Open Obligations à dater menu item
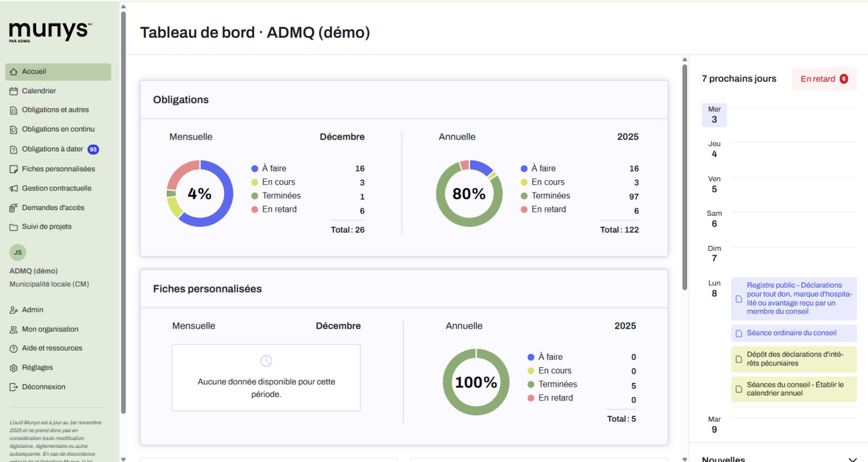Viewport: 868px width, 462px height. [x=53, y=149]
